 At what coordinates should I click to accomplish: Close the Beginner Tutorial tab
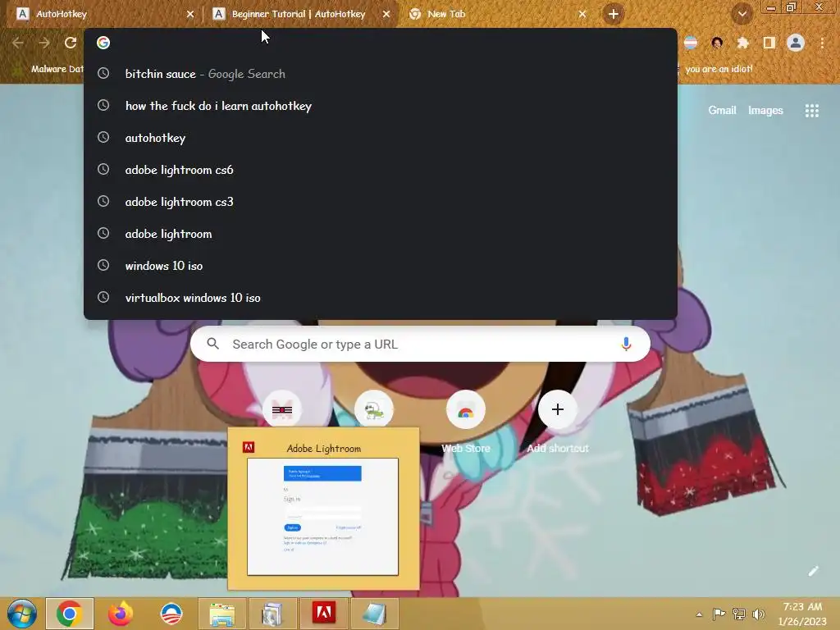point(386,14)
